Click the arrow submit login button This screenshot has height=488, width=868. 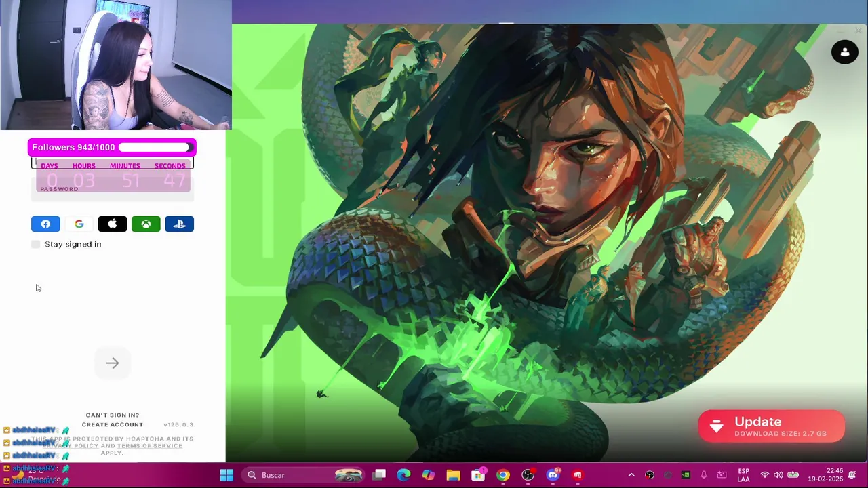[113, 363]
